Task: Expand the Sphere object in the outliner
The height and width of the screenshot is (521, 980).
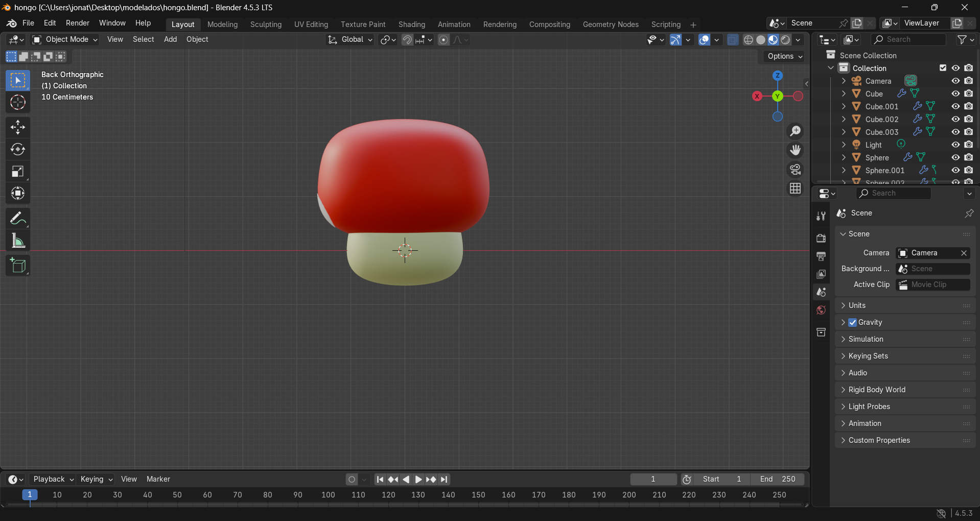Action: tap(843, 157)
